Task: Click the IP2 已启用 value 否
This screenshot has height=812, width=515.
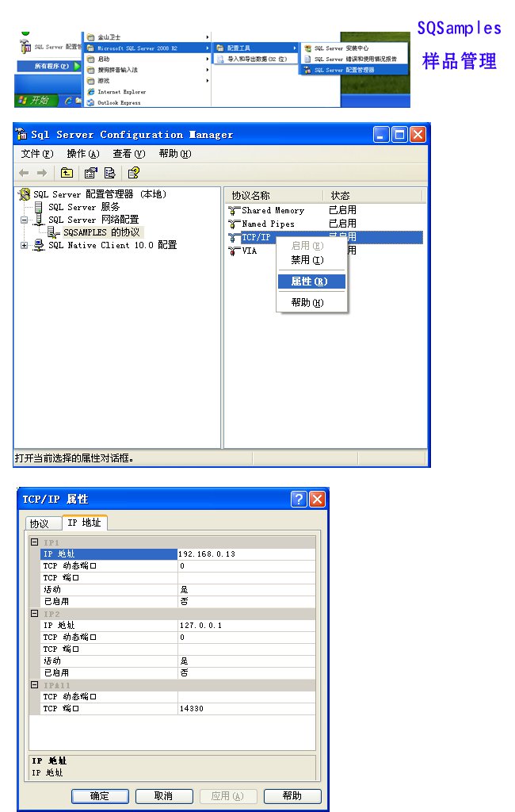Action: pyautogui.click(x=246, y=673)
